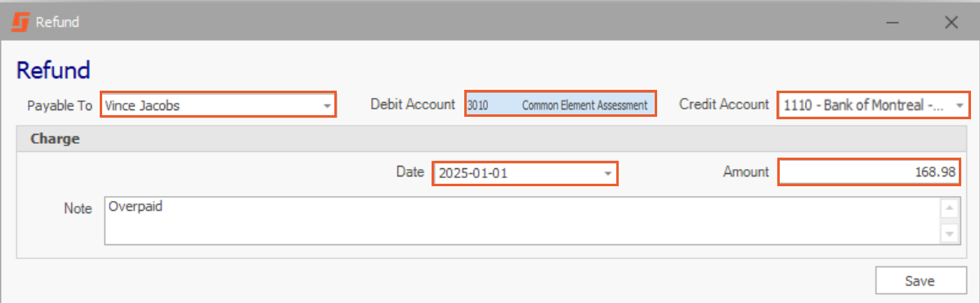This screenshot has width=980, height=303.
Task: Close the Refund dialog window
Action: pos(951,23)
